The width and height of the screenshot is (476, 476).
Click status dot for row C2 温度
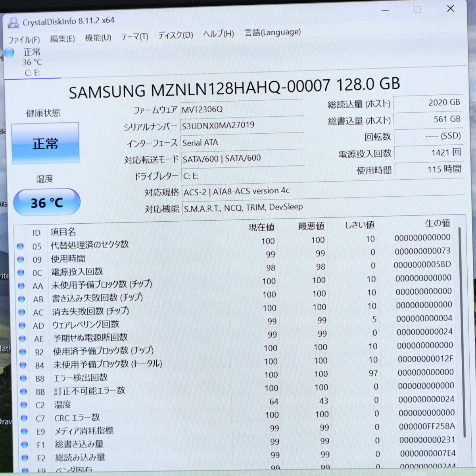coord(24,405)
